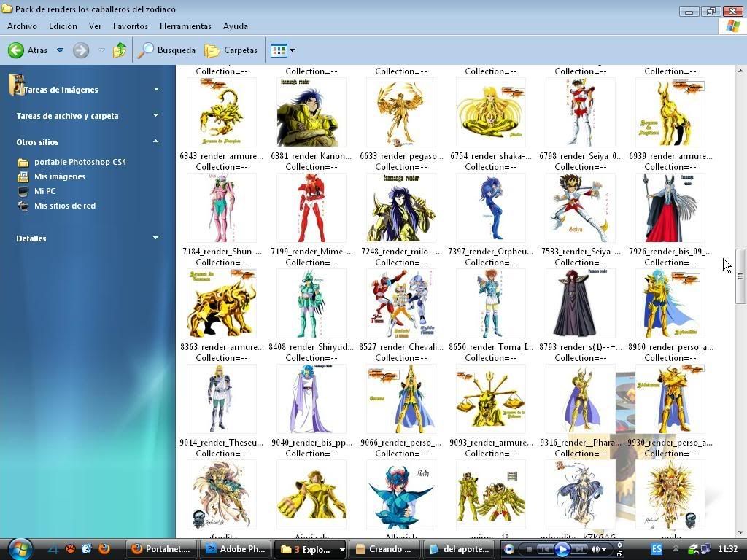Screen dimensions: 747x560
Task: Select the 7926_render_bis_09 thumbnail
Action: coord(670,208)
